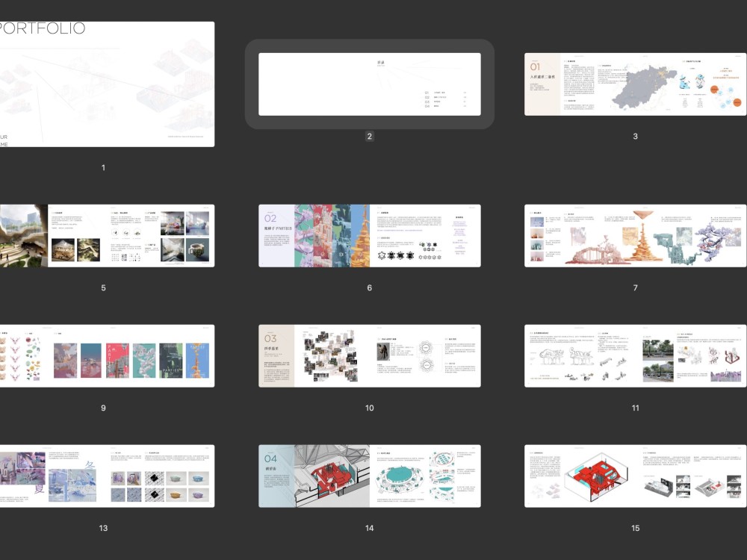Select page 13 thumbnail with purple collages

(107, 476)
